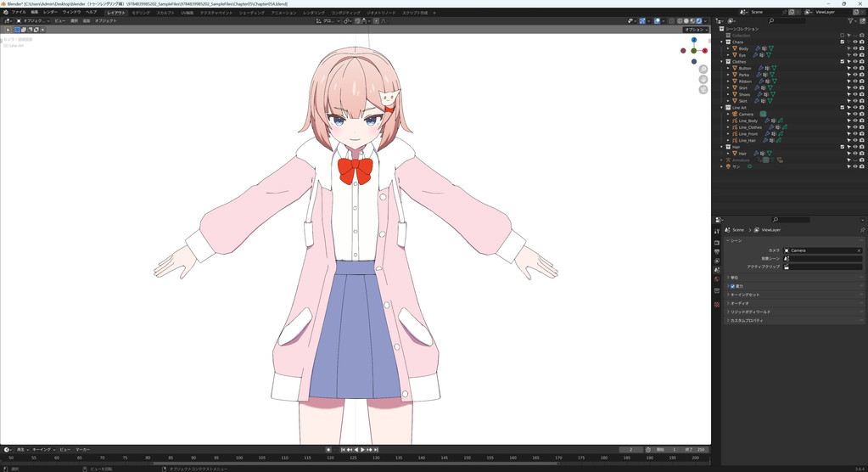Open the ファイル menu
The height and width of the screenshot is (472, 868).
pyautogui.click(x=19, y=12)
